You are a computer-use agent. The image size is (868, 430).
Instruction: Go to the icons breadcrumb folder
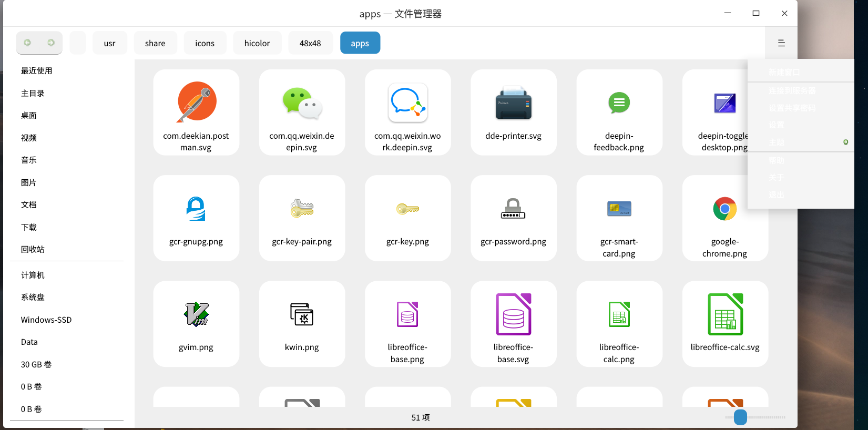tap(205, 43)
